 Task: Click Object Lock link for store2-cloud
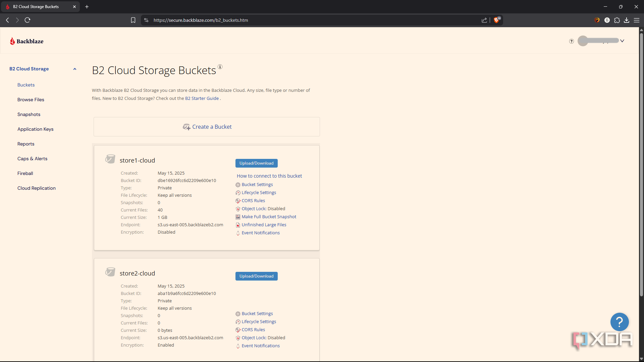click(254, 338)
